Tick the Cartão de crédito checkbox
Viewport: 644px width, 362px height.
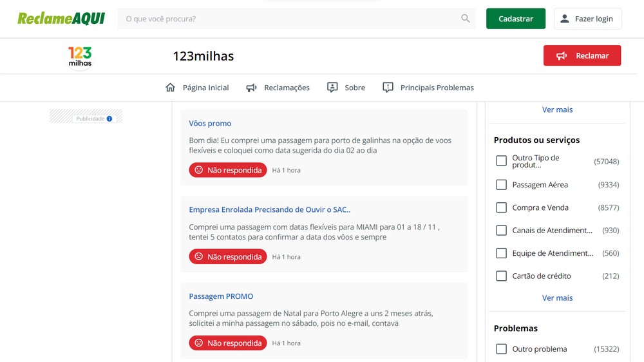pyautogui.click(x=502, y=276)
